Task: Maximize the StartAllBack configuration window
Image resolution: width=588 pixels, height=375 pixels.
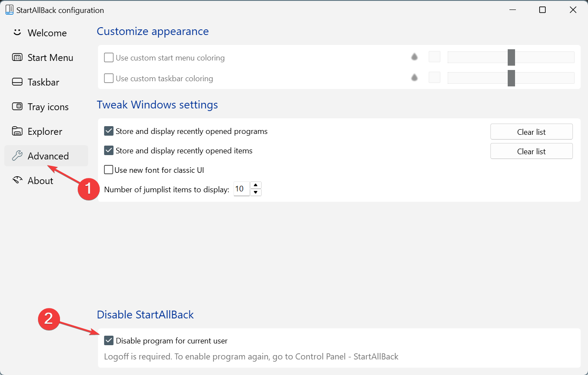Action: [543, 10]
